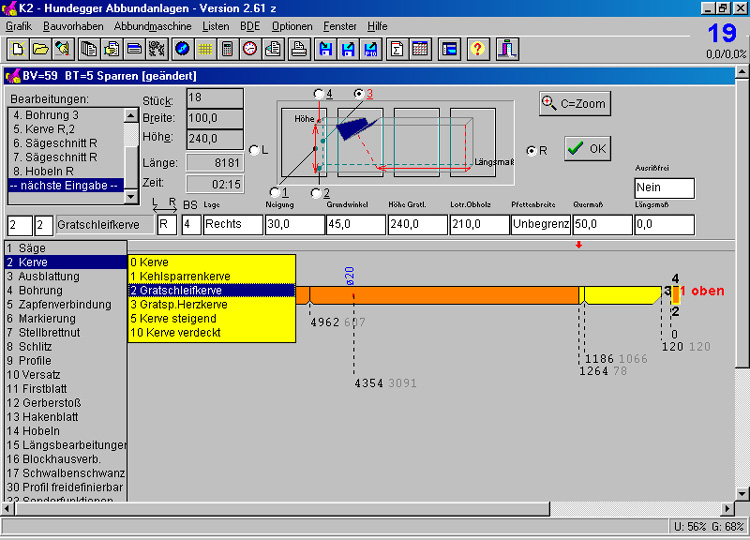Select the R side radio button
This screenshot has width=750, height=540.
tap(531, 151)
